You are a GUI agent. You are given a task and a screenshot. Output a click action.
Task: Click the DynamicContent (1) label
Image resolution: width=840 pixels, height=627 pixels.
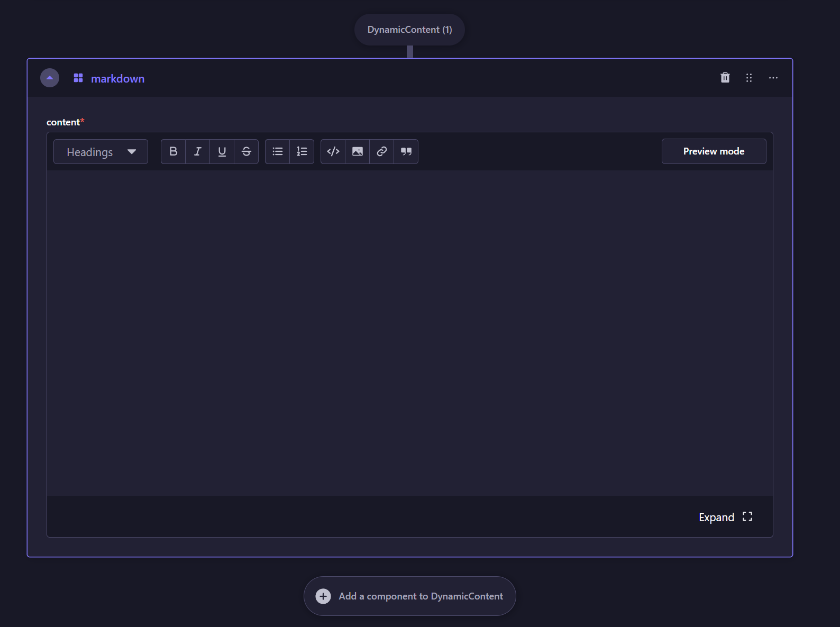tap(409, 30)
